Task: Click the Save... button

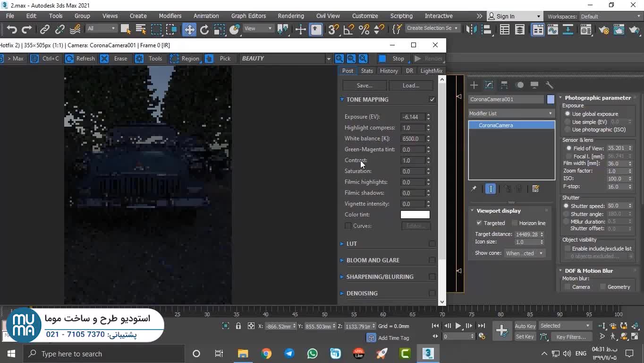Action: [x=364, y=86]
